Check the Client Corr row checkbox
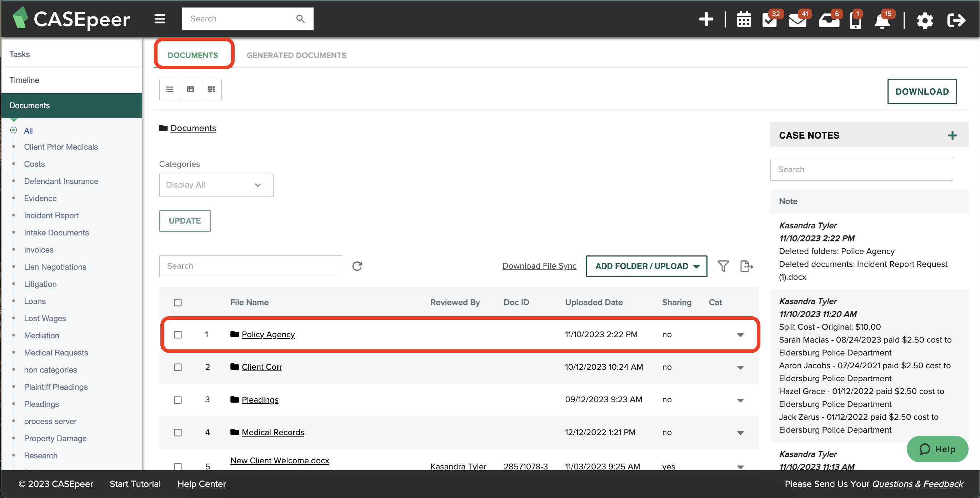This screenshot has height=498, width=980. pos(177,367)
